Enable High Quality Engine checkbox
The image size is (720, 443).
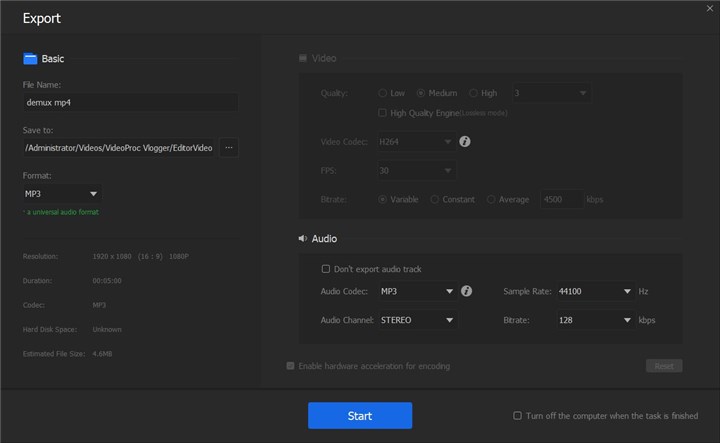[x=383, y=113]
